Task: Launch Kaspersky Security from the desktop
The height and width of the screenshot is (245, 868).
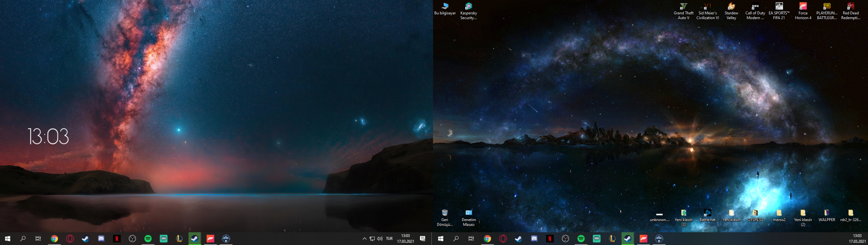Action: [x=468, y=11]
